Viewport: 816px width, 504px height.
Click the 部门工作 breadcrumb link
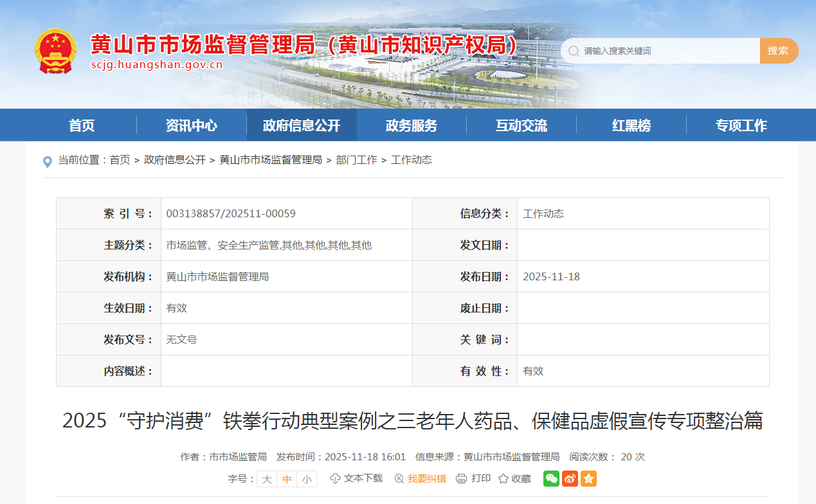pyautogui.click(x=356, y=160)
